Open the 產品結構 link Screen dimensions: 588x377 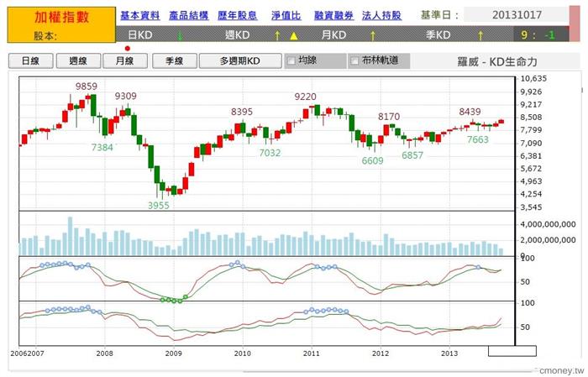[189, 15]
